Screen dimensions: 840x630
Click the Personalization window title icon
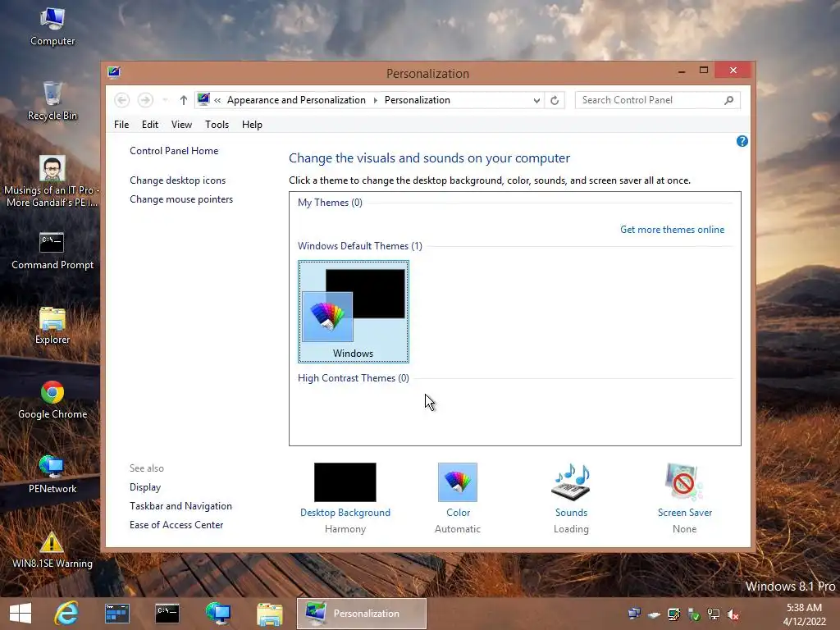[113, 72]
